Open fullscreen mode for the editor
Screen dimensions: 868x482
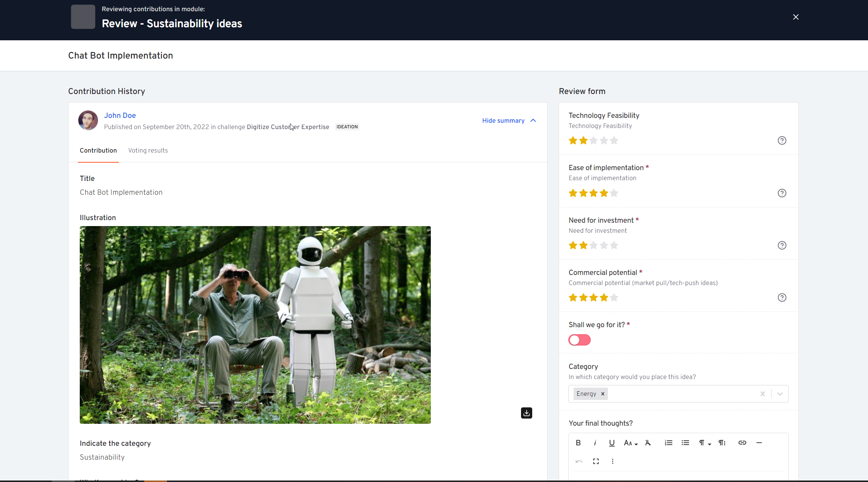[x=596, y=461]
